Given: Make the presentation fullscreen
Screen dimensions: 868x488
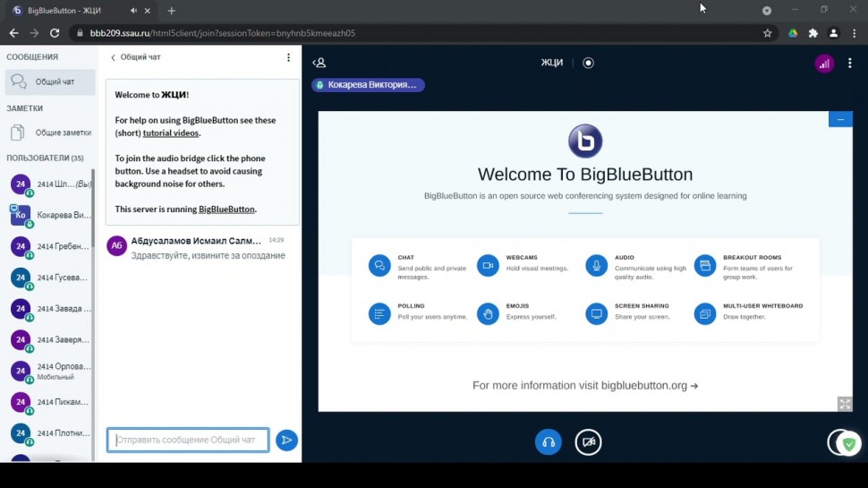Looking at the screenshot, I should click(844, 404).
